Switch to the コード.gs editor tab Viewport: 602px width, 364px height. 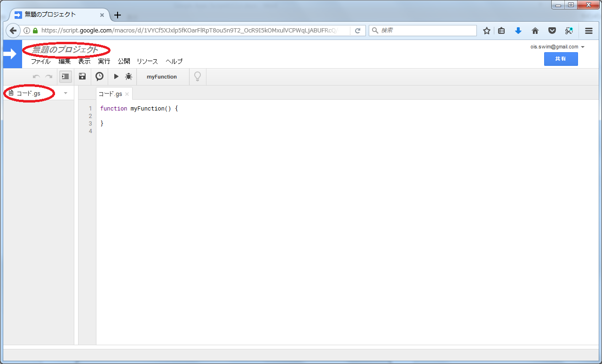pyautogui.click(x=111, y=94)
